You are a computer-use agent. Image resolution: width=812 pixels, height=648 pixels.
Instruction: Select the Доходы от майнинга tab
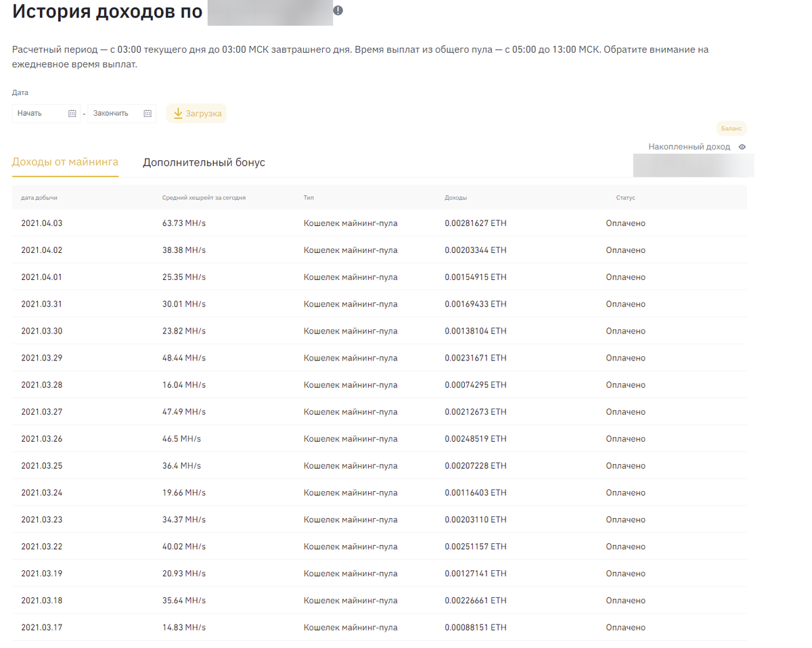pos(64,162)
